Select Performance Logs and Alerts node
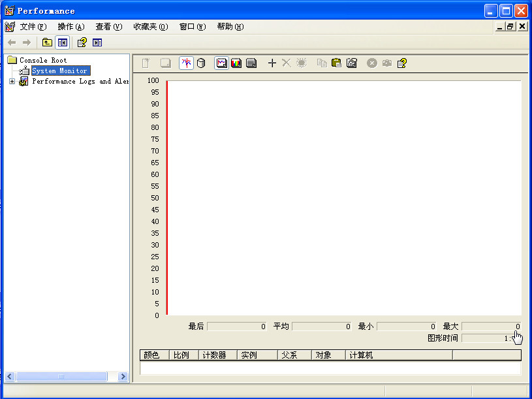This screenshot has width=532, height=399. click(x=80, y=81)
